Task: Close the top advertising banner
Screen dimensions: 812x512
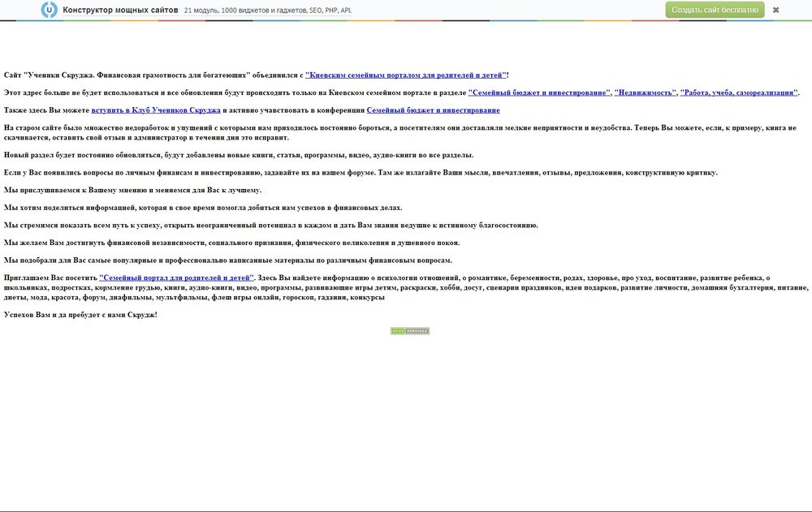Action: pyautogui.click(x=775, y=10)
